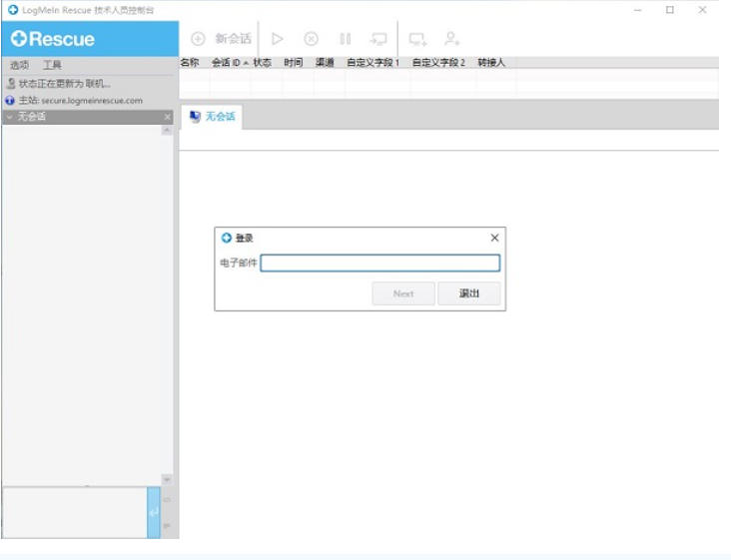Click the pause session icon in toolbar
731x560 pixels.
point(345,39)
